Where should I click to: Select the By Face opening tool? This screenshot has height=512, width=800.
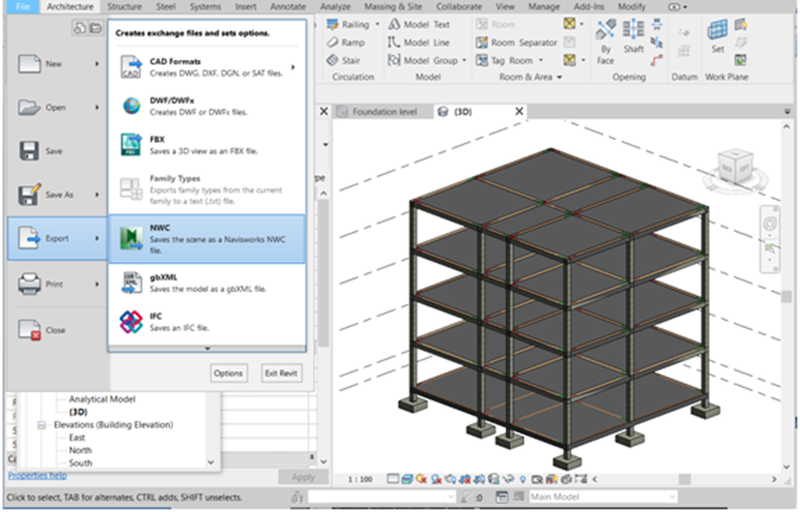coord(606,43)
